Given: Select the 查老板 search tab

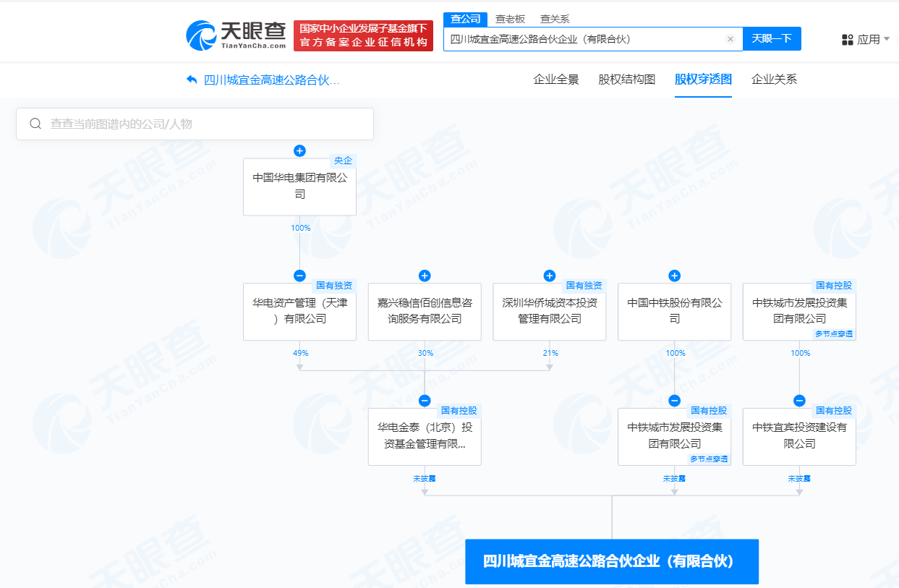Looking at the screenshot, I should coord(510,19).
